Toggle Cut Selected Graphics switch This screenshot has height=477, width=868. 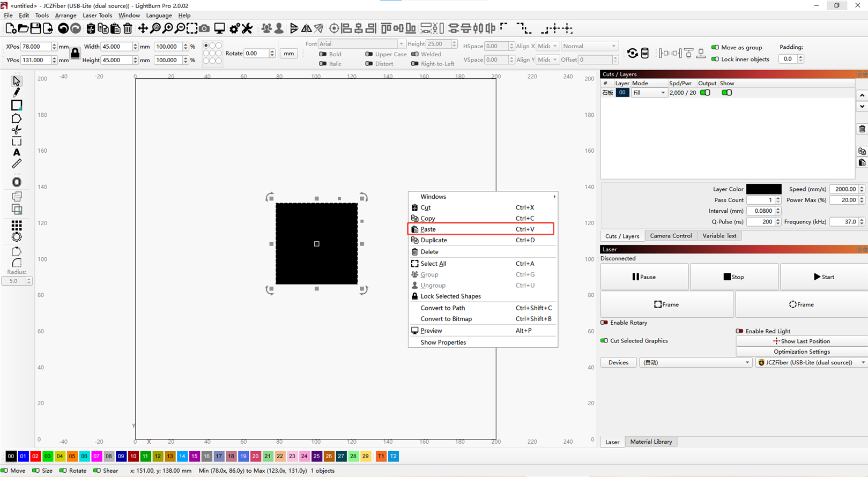(x=604, y=341)
